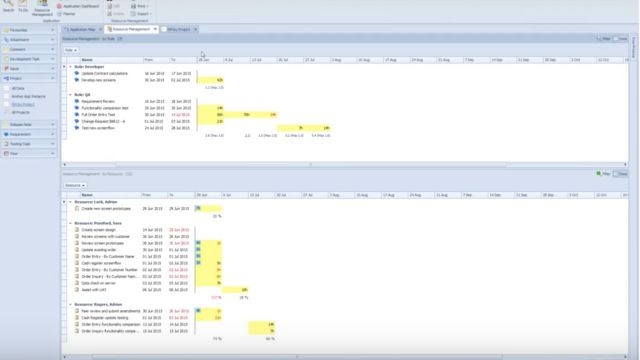Image resolution: width=640 pixels, height=360 pixels.
Task: Select the Data check on server task
Action: [98, 283]
